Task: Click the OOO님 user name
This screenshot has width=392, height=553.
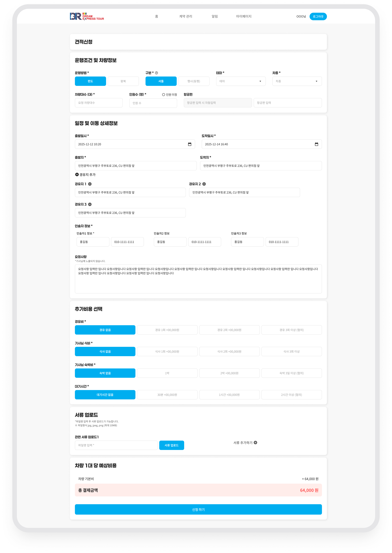Action: [x=301, y=16]
